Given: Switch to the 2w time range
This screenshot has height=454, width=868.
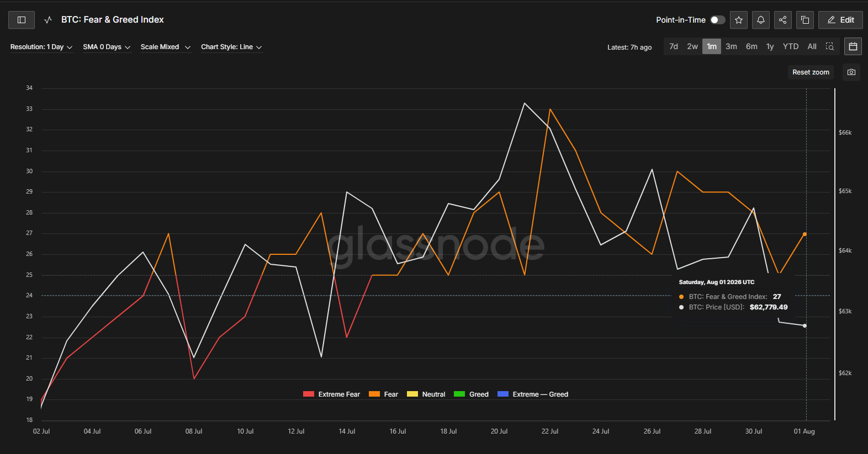Looking at the screenshot, I should click(x=692, y=46).
